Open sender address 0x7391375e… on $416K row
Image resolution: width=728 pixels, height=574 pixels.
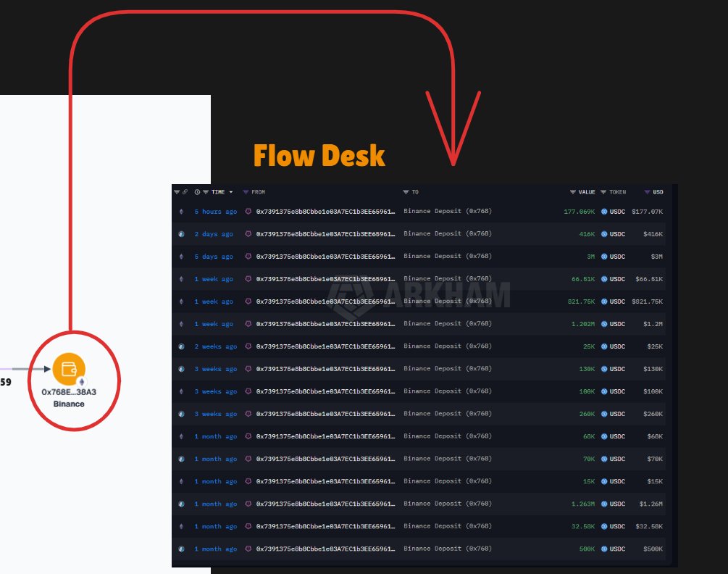(325, 234)
